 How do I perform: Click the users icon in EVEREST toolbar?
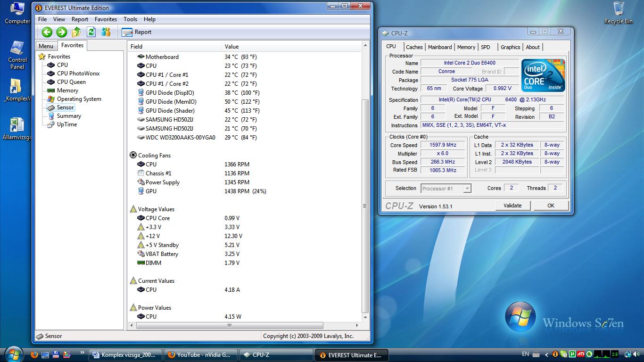(x=106, y=32)
